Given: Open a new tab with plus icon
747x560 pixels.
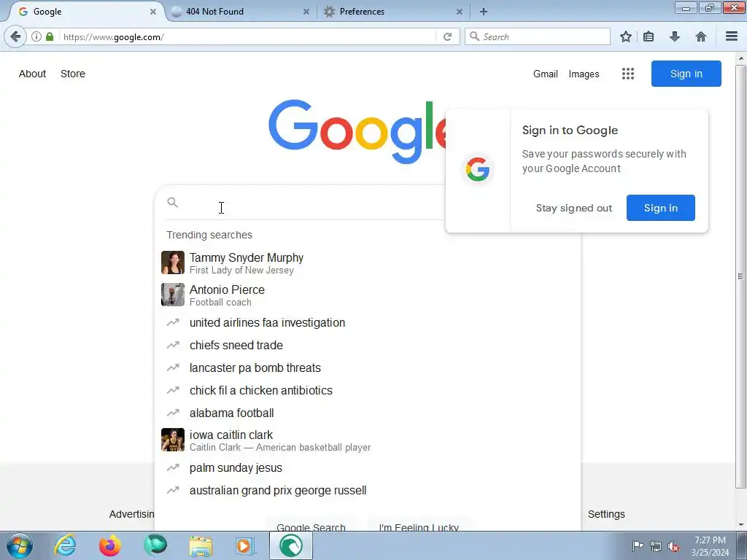Looking at the screenshot, I should [484, 12].
